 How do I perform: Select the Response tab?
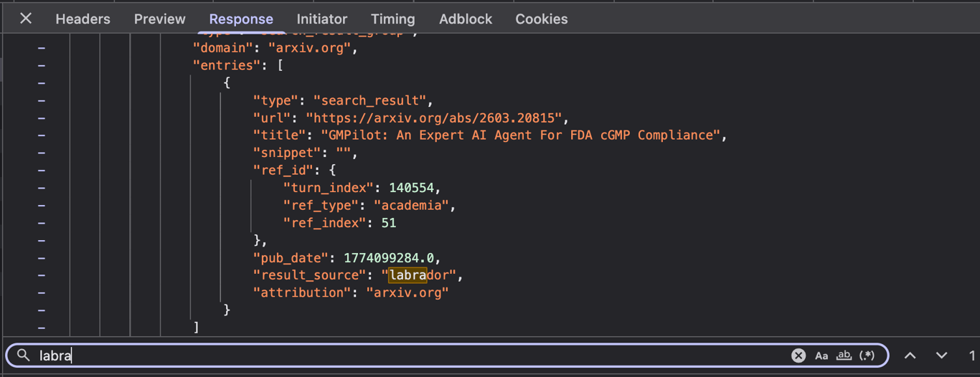tap(241, 19)
